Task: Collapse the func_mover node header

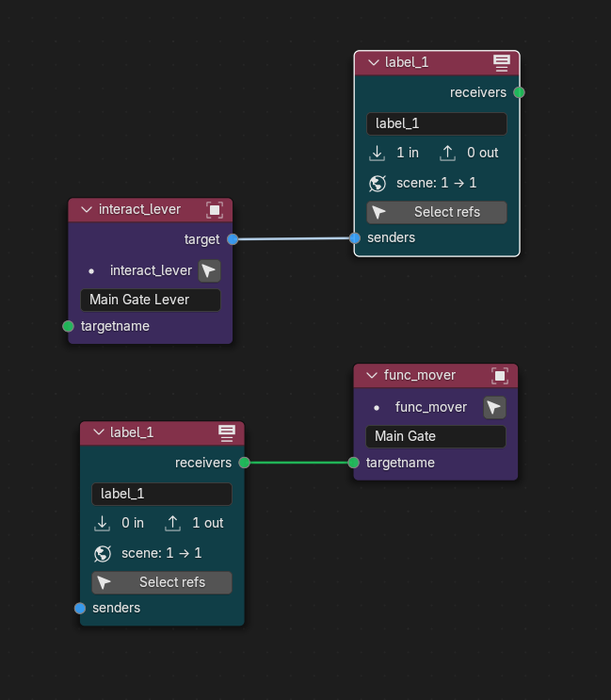Action: (x=372, y=375)
